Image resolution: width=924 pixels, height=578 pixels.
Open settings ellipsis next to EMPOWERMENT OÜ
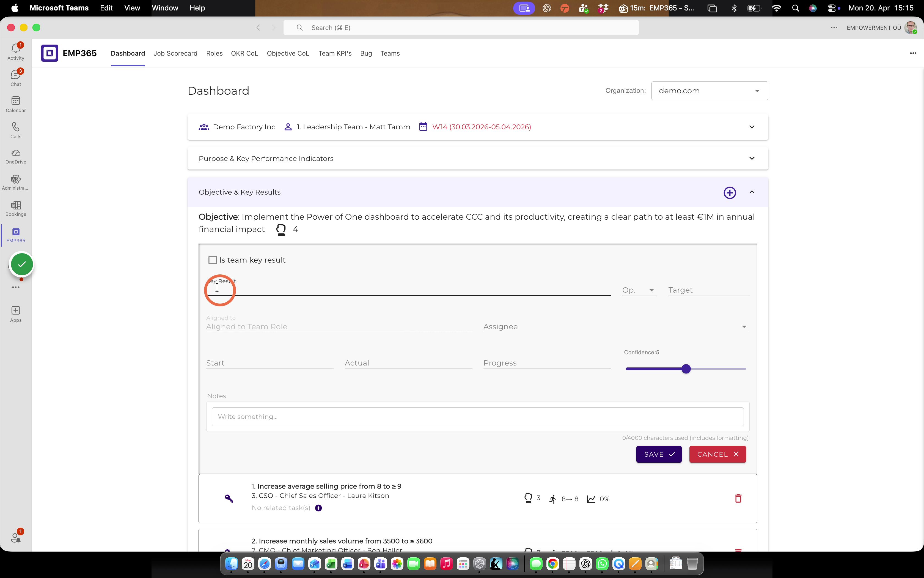pyautogui.click(x=834, y=28)
